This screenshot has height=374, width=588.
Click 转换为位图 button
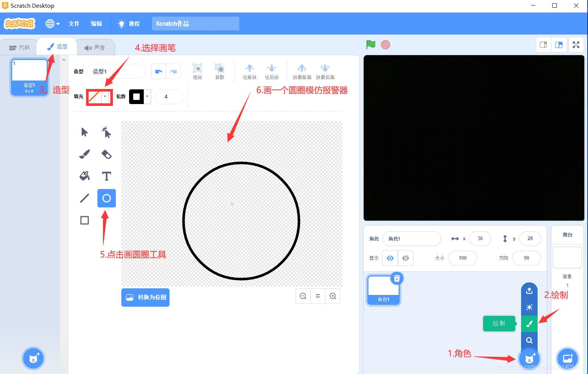146,297
